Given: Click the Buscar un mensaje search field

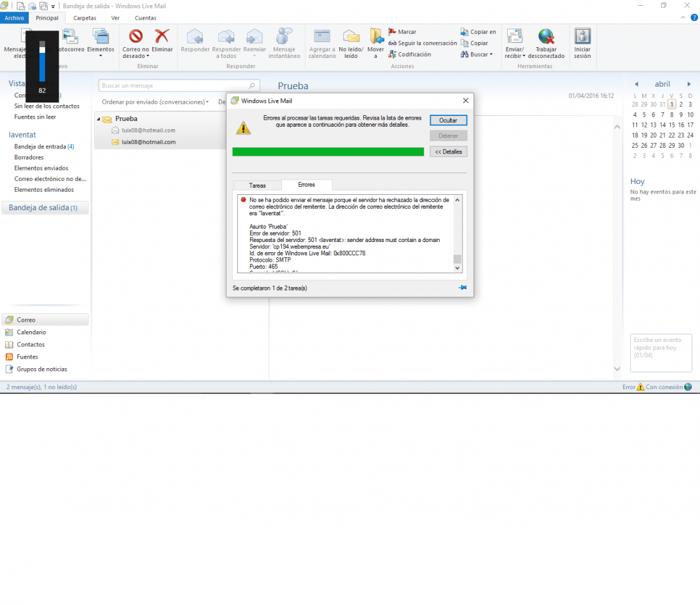Looking at the screenshot, I should pos(179,85).
